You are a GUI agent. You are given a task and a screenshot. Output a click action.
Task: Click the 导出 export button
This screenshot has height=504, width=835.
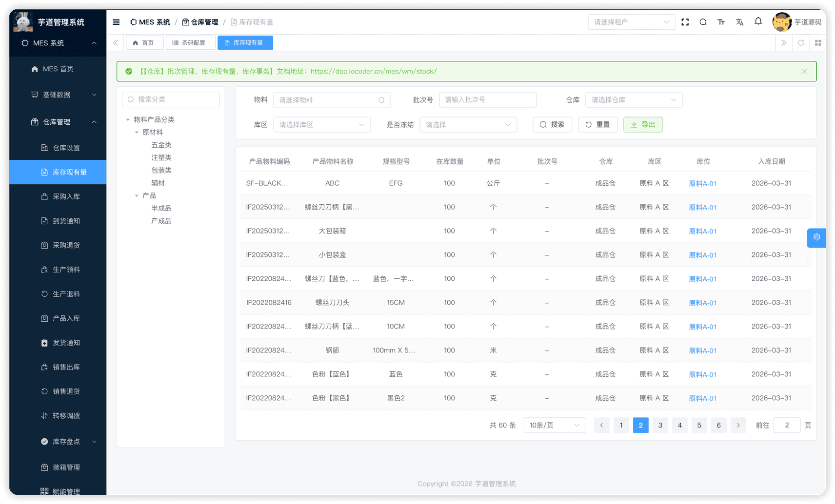click(643, 125)
